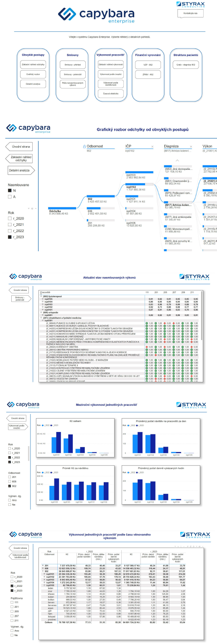The image size is (217, 644).
Task: Toggle Odbornost 902 checkbox
Action: (10, 486)
